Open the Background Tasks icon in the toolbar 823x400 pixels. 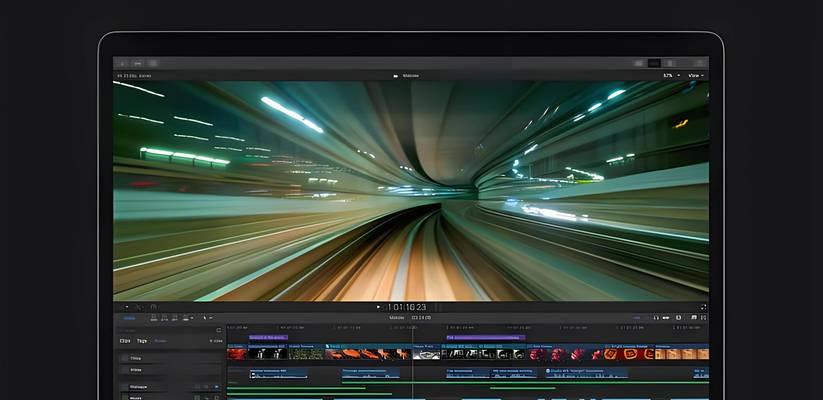pos(154,63)
